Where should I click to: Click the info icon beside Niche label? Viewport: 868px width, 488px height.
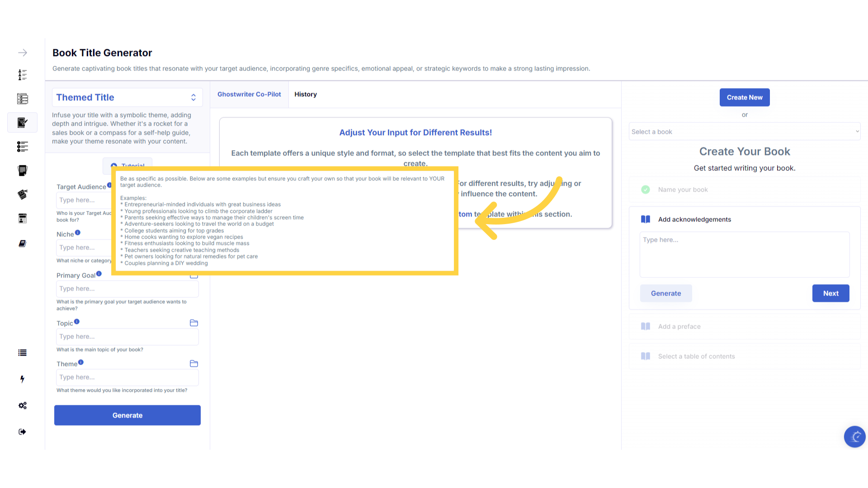click(78, 233)
